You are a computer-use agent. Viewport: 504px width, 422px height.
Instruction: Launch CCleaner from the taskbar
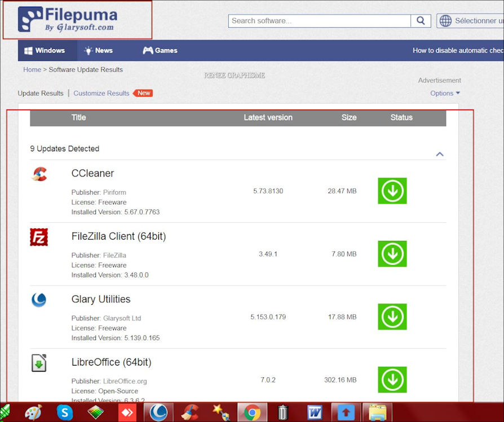pos(190,412)
